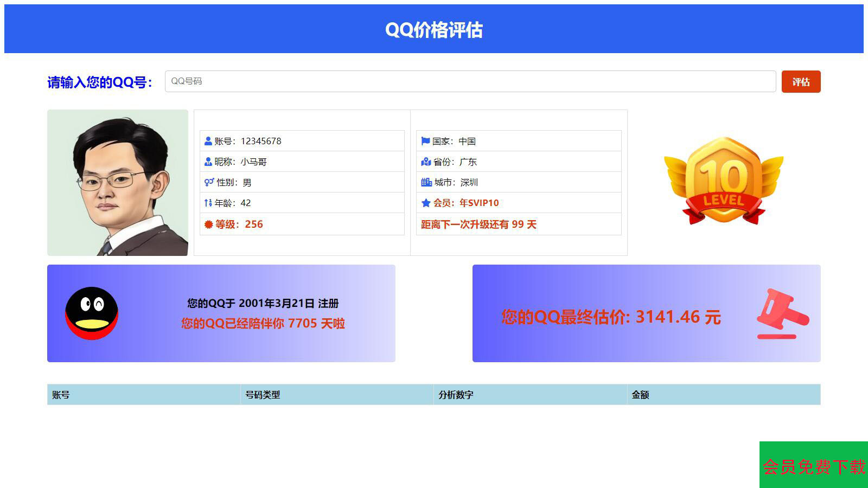
Task: Click the flag icon beside 国家
Action: [x=425, y=141]
